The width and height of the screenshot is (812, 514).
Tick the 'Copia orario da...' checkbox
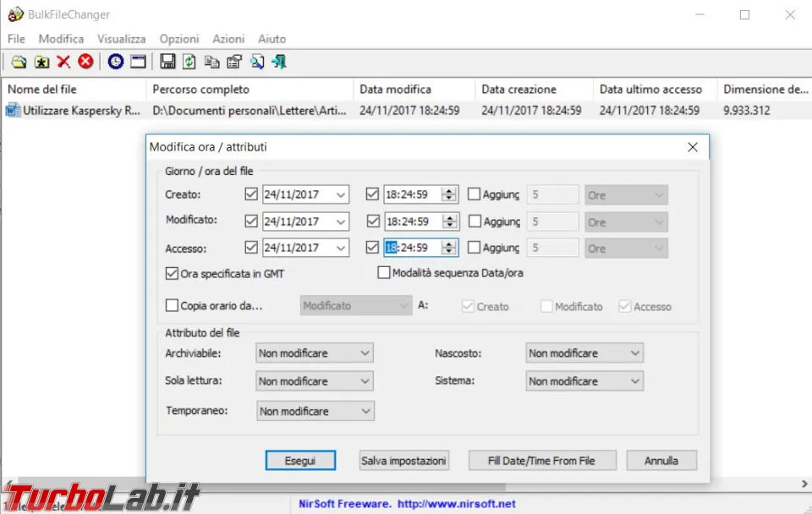[172, 305]
